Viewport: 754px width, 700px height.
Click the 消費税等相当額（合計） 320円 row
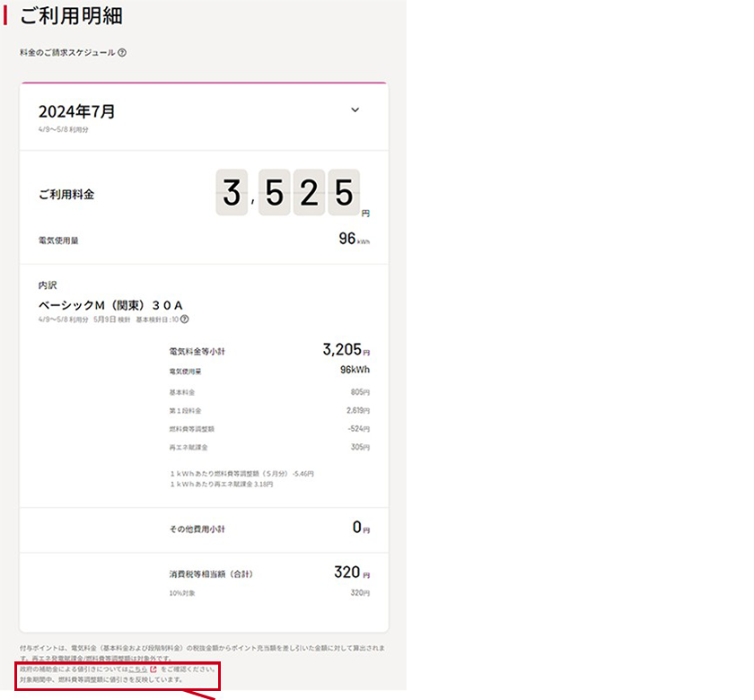click(x=269, y=573)
